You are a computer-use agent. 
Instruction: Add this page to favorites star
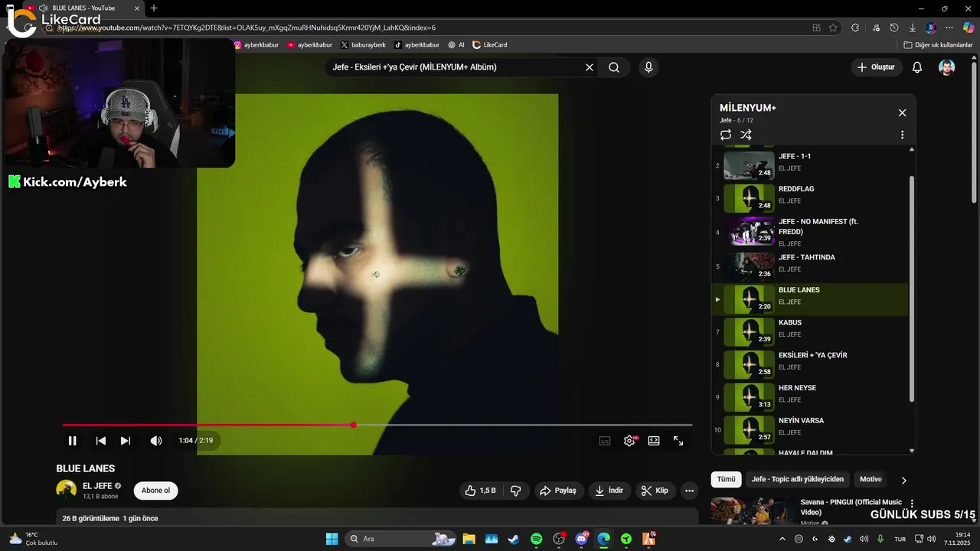(833, 28)
